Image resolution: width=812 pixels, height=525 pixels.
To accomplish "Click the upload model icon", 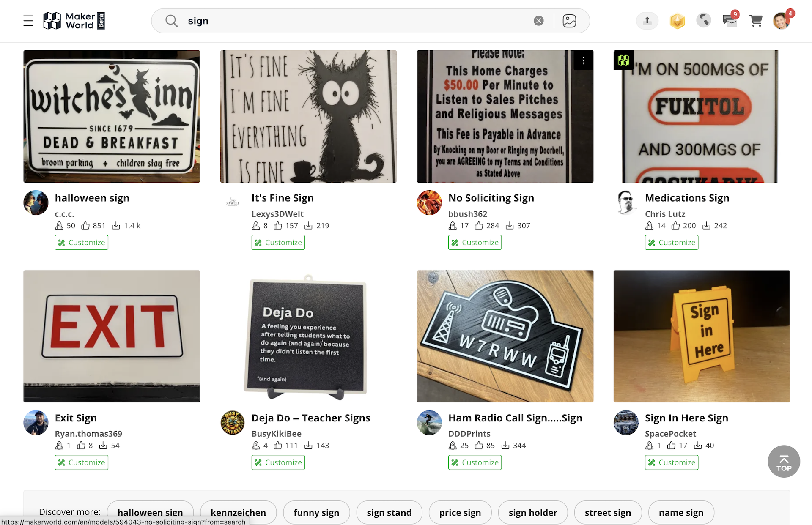I will (647, 21).
